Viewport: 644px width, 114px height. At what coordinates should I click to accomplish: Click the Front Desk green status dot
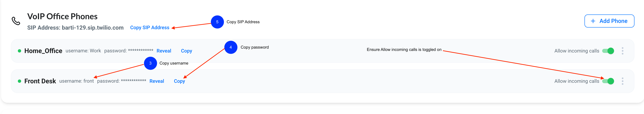pos(19,81)
